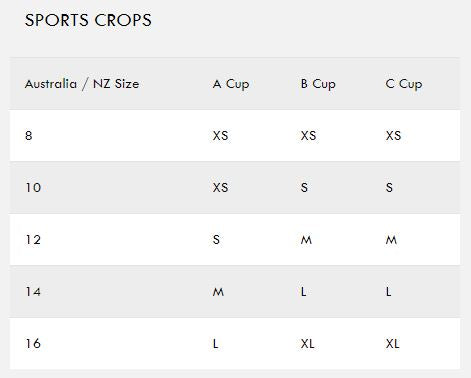Click the XL value for size 16 C Cup
The image size is (471, 378).
click(x=393, y=344)
